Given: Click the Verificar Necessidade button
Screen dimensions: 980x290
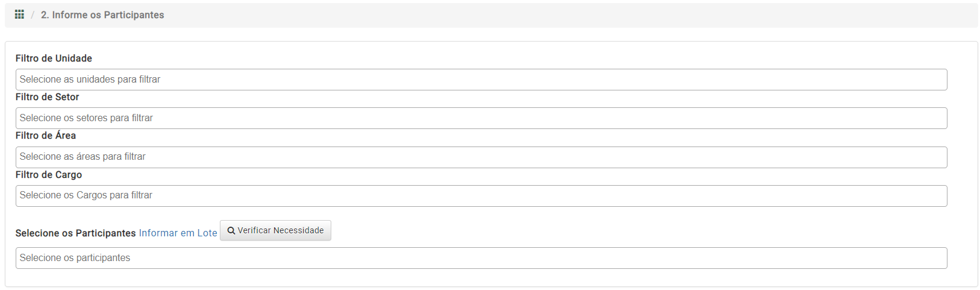Looking at the screenshot, I should coord(275,230).
